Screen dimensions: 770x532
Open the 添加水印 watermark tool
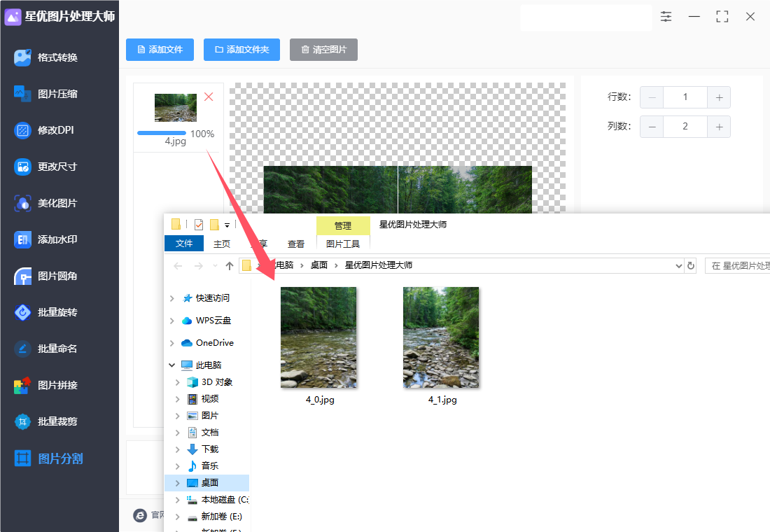[x=45, y=239]
